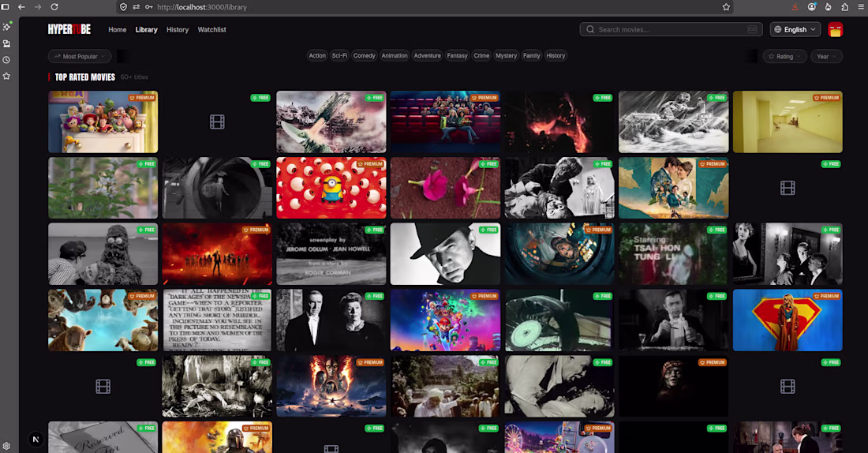Open sidebar synced tabs icon

6,43
